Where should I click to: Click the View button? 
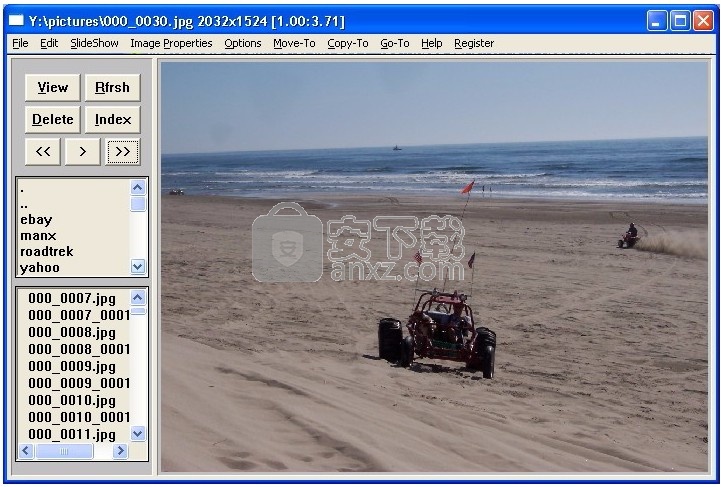pos(52,87)
